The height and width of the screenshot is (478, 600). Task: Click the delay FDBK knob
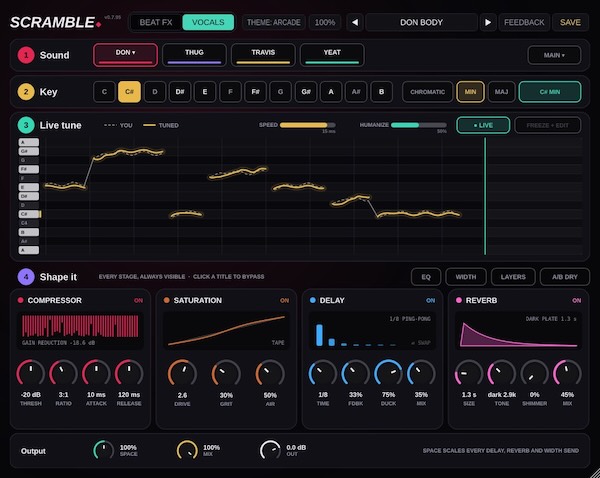(355, 374)
